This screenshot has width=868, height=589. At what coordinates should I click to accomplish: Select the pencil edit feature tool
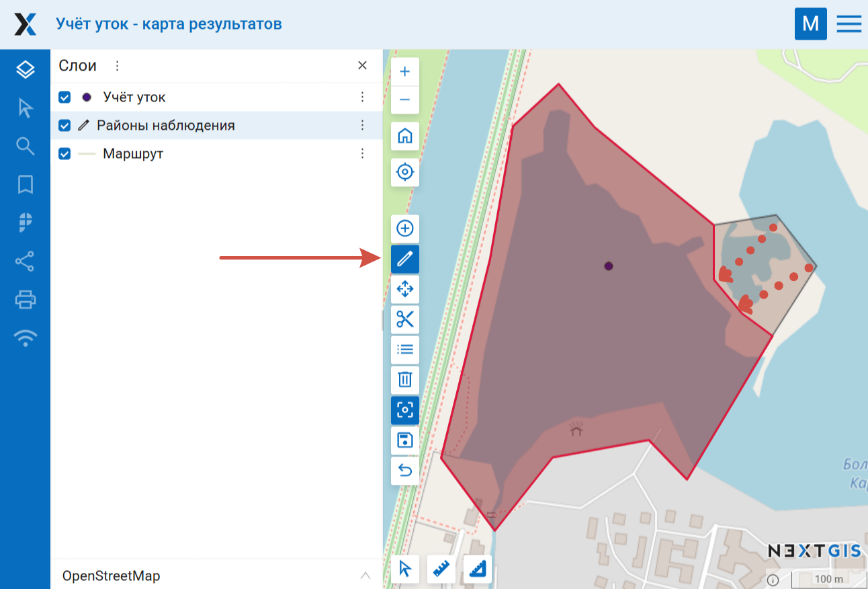[x=404, y=259]
